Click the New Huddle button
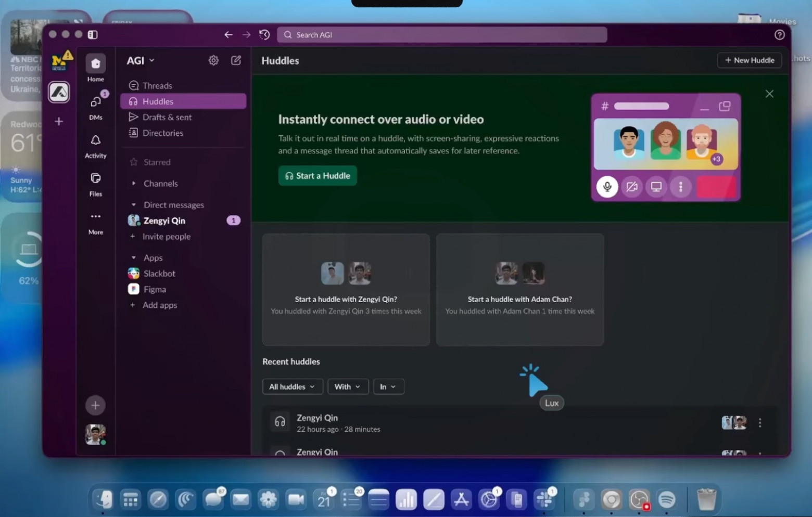Screen dimensions: 812x517 click(x=749, y=60)
